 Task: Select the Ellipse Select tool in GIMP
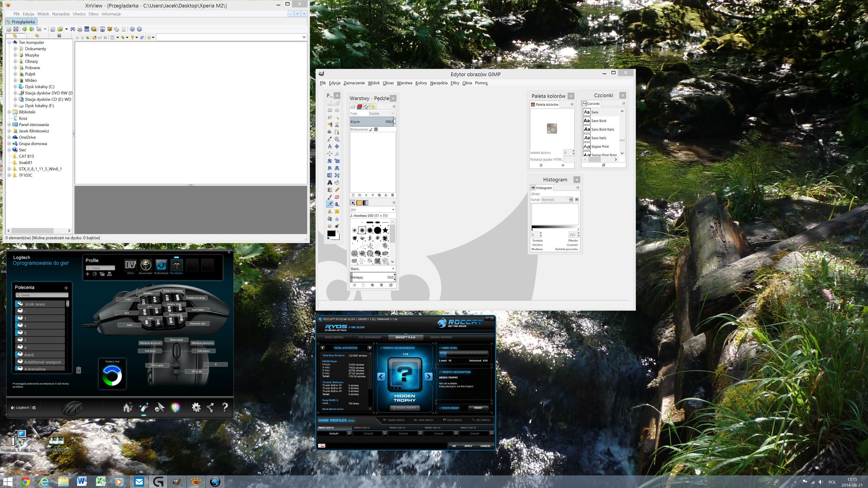coord(337,110)
